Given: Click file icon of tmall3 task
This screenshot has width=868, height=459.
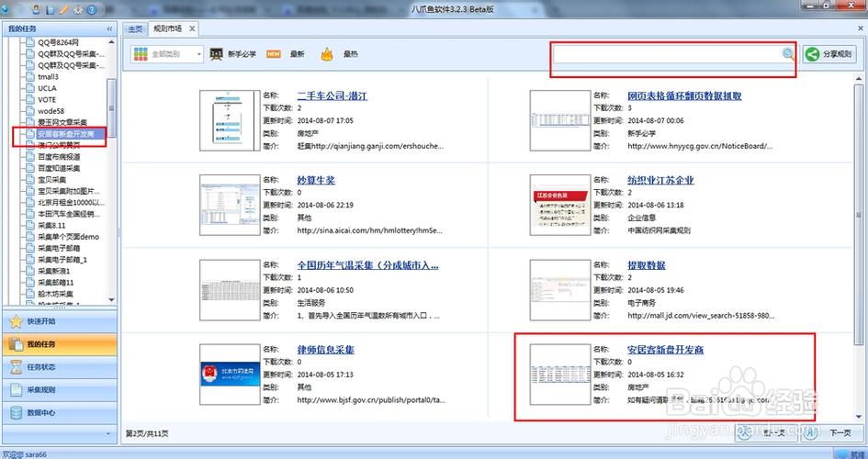Looking at the screenshot, I should point(30,76).
